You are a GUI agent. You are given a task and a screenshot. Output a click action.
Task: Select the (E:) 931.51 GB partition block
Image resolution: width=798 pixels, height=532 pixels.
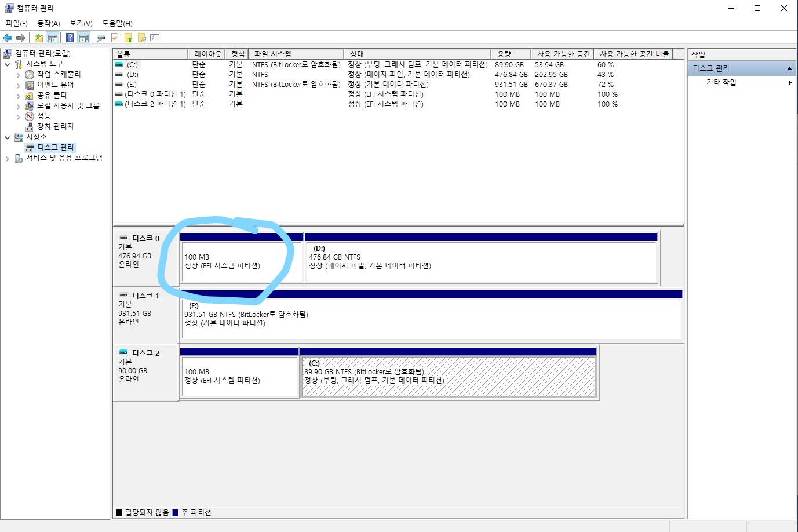pyautogui.click(x=431, y=315)
